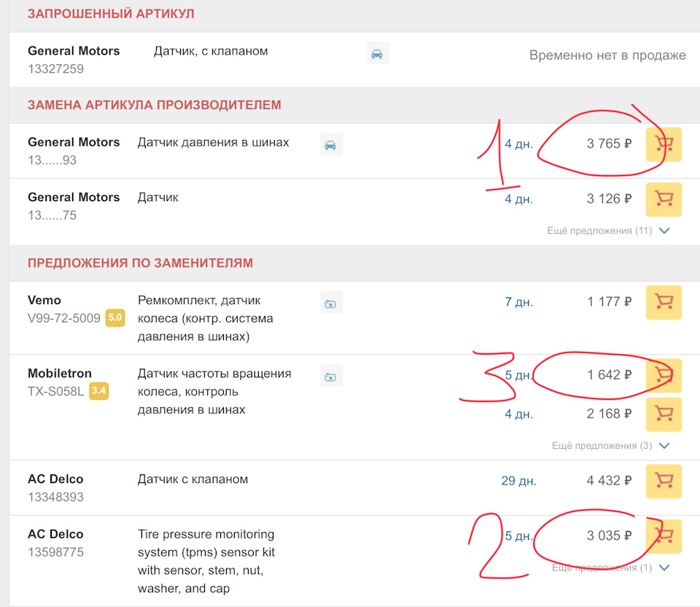Add Vemo V99-72-5009 repair kit to cart

(x=664, y=302)
